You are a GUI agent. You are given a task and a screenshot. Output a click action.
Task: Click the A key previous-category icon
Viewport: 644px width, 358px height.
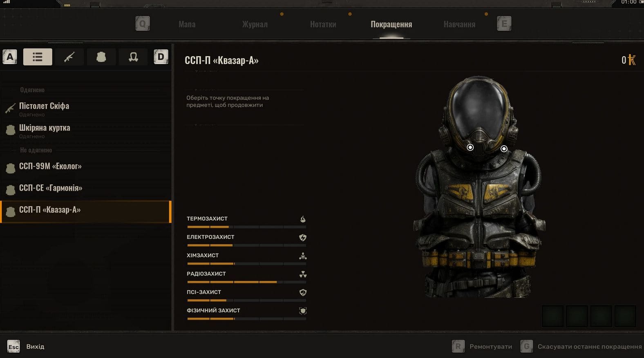(10, 57)
